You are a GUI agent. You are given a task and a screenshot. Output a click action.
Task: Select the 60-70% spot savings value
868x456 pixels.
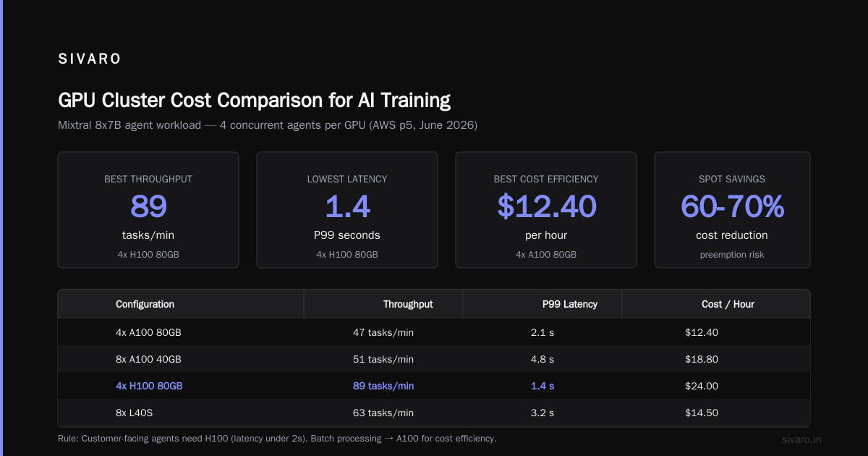(732, 206)
